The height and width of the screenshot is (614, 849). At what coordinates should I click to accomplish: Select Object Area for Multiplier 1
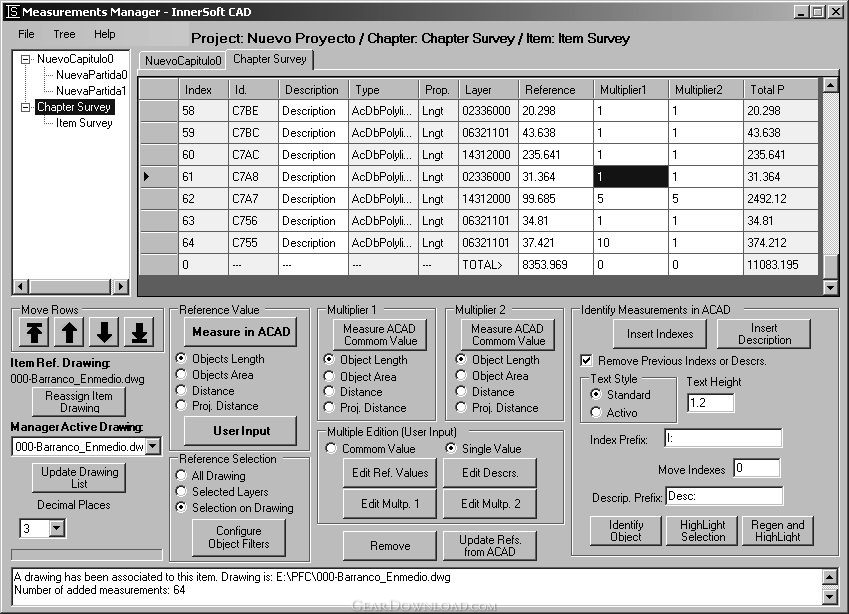pos(329,376)
